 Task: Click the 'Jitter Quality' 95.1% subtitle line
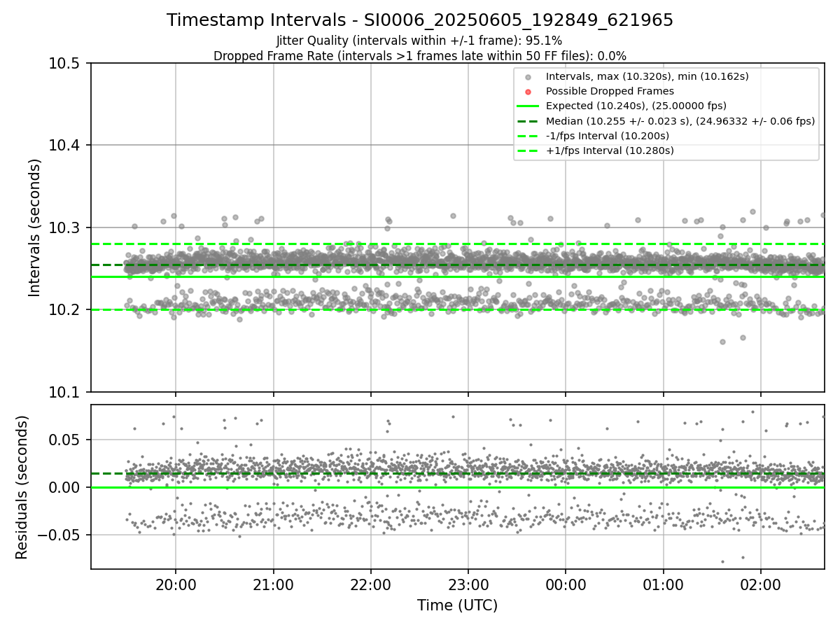click(x=419, y=41)
